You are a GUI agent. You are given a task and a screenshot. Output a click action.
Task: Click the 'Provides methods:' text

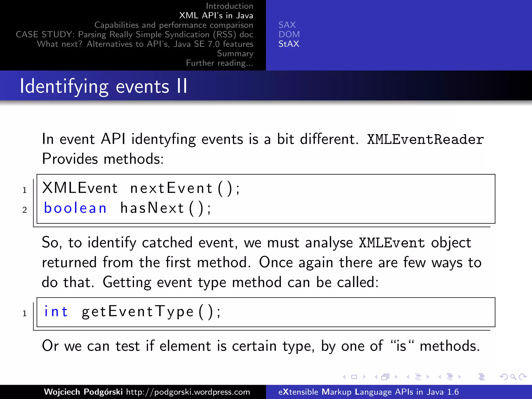pos(103,159)
